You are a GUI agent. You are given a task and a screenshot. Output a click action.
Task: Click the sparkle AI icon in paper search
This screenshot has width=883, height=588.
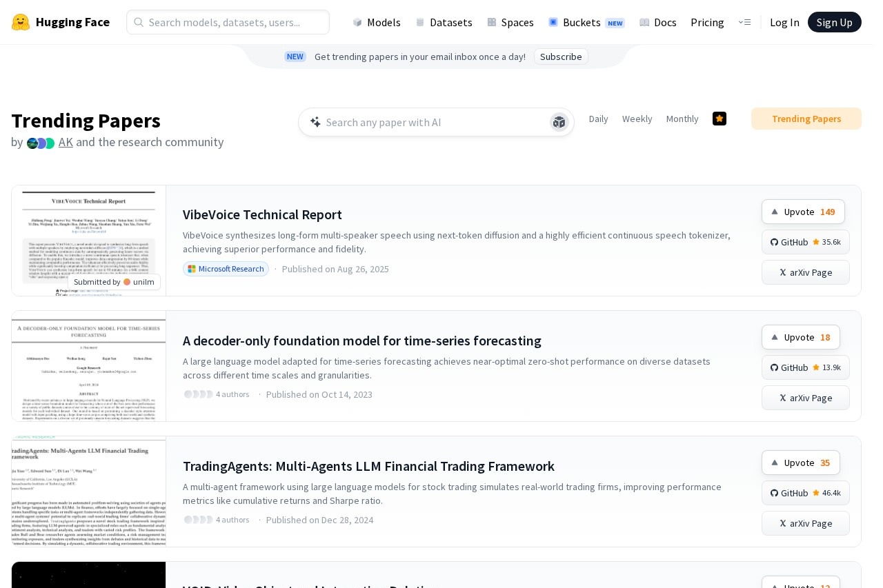click(x=315, y=122)
